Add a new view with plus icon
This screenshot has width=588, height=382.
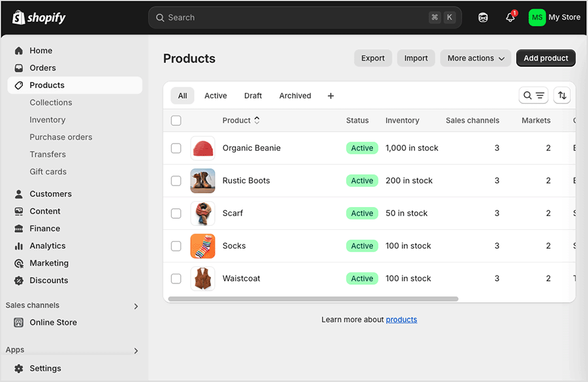coord(331,96)
